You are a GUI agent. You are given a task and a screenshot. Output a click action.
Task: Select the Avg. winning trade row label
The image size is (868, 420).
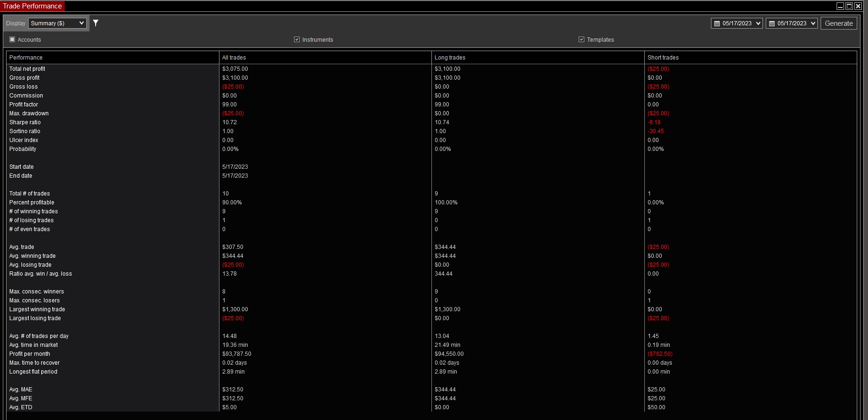(32, 256)
